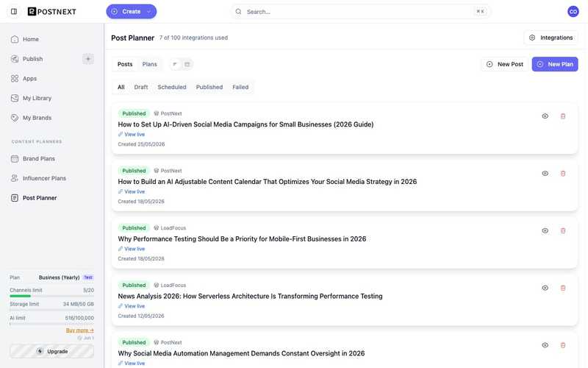Image resolution: width=588 pixels, height=368 pixels.
Task: Switch to the Posts tab
Action: point(125,64)
